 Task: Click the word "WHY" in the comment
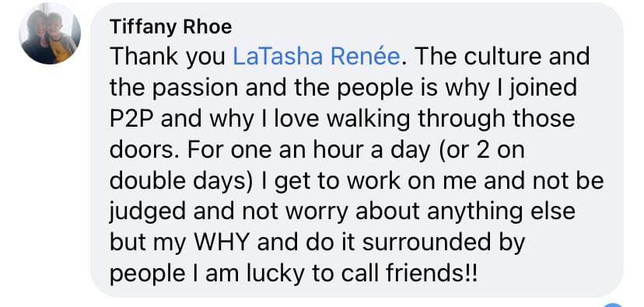tap(222, 243)
